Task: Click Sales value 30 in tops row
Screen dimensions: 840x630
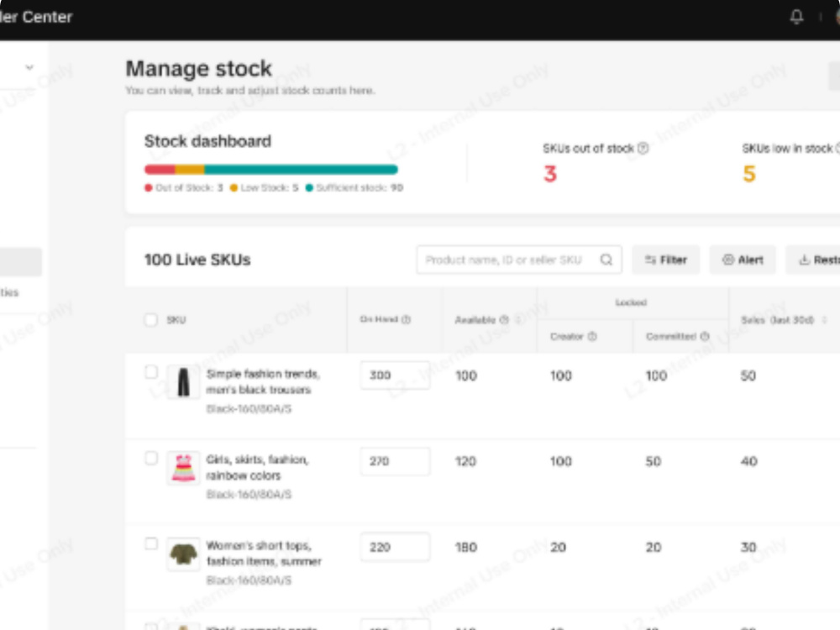Action: tap(748, 548)
